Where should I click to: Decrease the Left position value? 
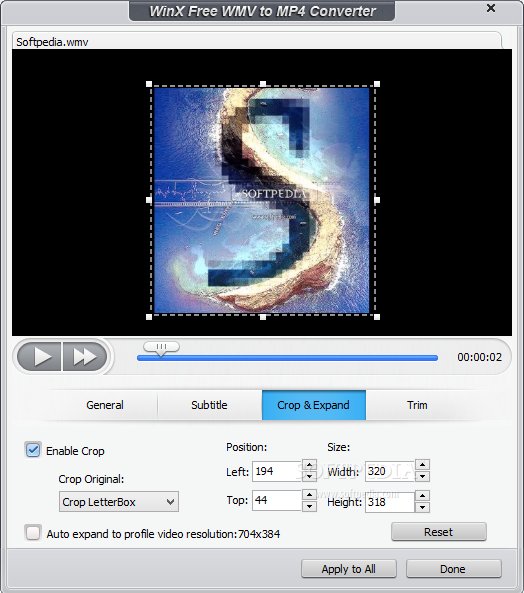310,476
